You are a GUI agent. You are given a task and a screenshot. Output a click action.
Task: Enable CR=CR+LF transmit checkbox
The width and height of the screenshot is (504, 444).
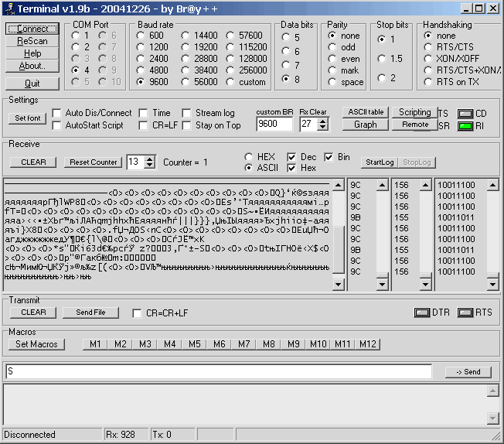click(x=138, y=313)
